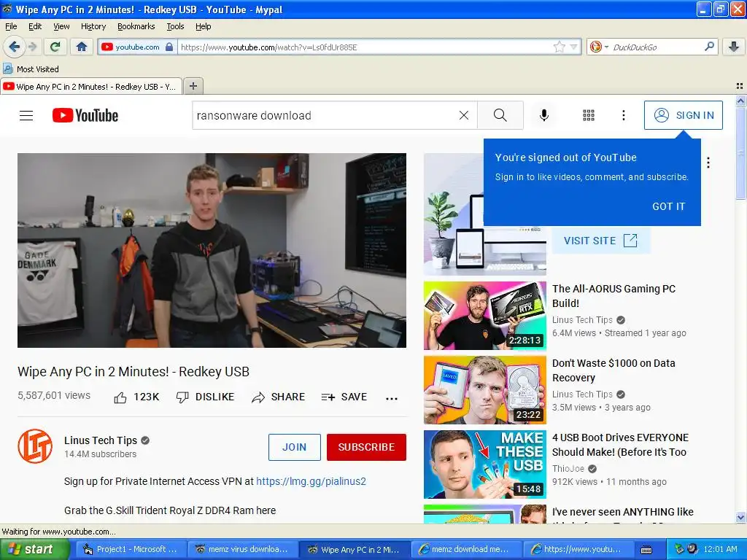
Task: Click the SHARE button
Action: point(279,397)
